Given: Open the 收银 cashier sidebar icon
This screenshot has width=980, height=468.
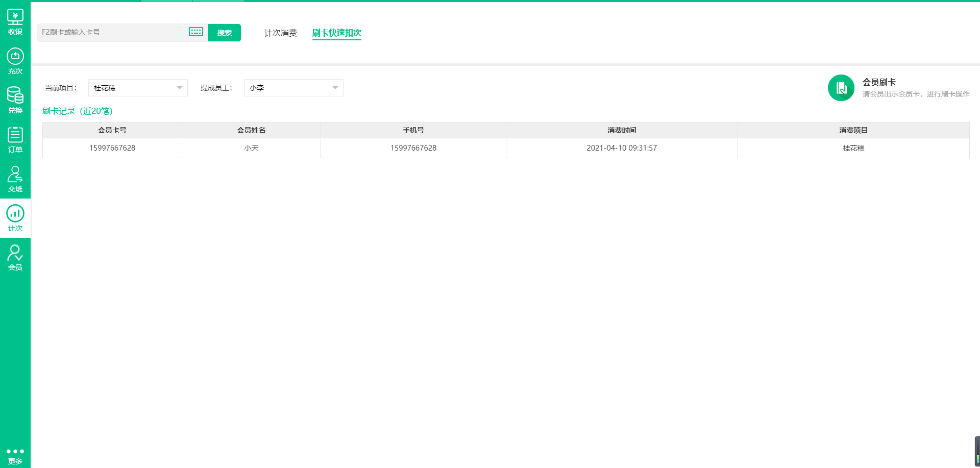Looking at the screenshot, I should tap(15, 22).
